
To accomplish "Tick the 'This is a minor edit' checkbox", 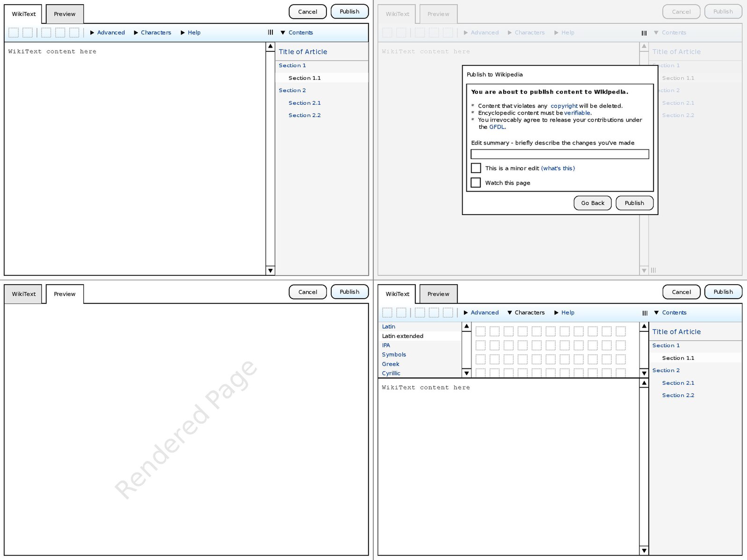I will 476,168.
